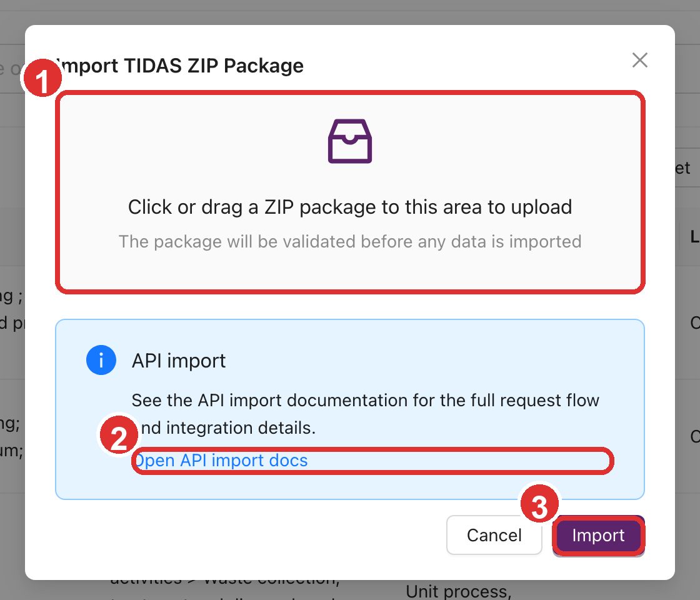Click the ZIP package upload drop zone

point(349,191)
